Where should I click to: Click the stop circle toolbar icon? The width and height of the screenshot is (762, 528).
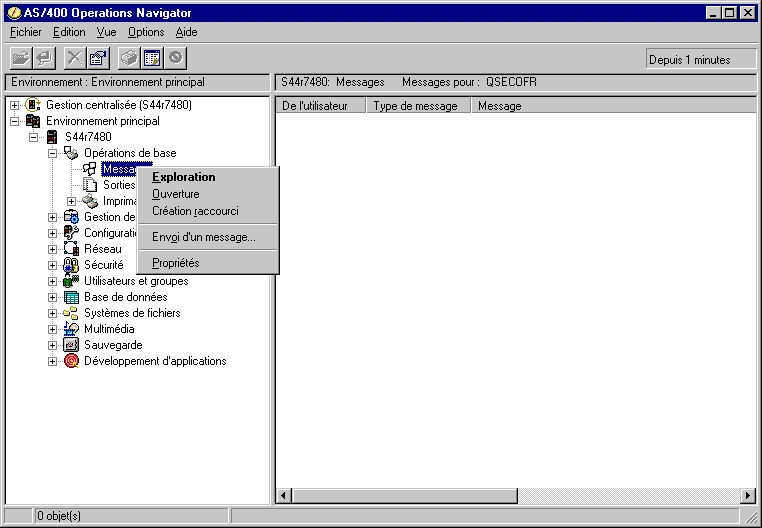(175, 58)
